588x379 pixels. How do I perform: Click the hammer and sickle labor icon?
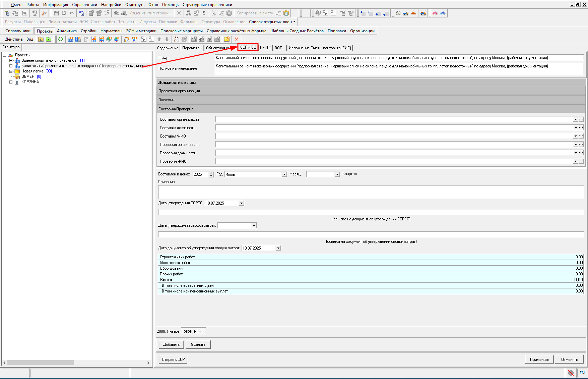398,13
